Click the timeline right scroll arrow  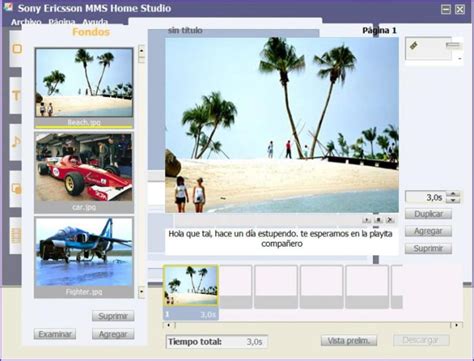pos(456,325)
